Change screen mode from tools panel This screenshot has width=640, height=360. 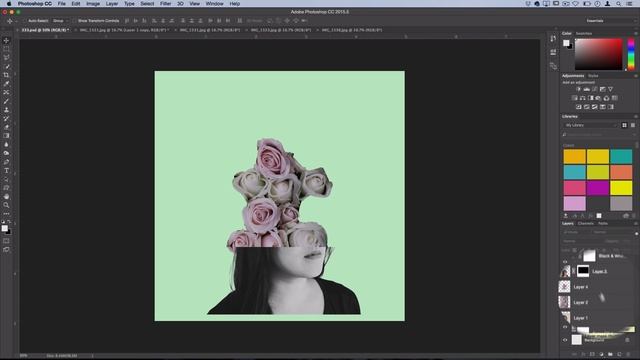tap(6, 249)
